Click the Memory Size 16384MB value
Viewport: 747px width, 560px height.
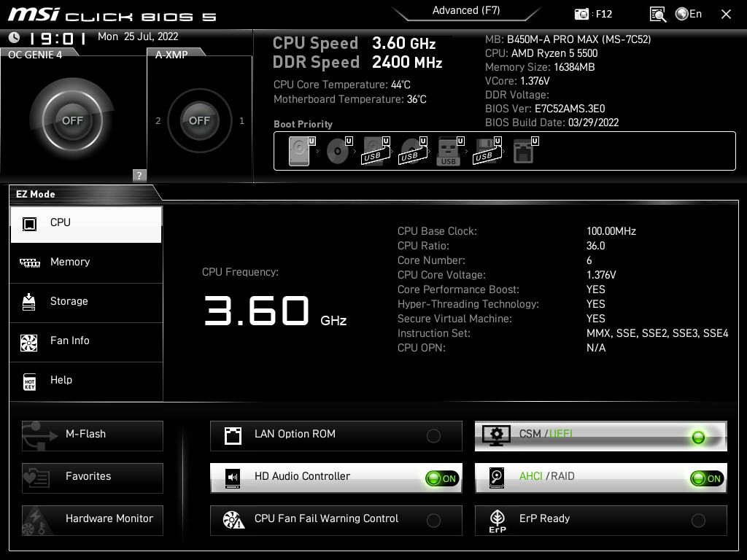(x=574, y=67)
